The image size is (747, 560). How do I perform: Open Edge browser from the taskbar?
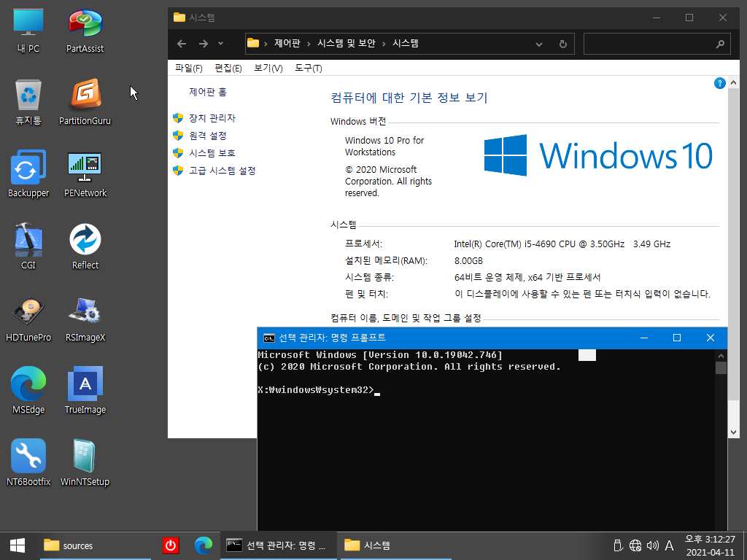pyautogui.click(x=204, y=545)
